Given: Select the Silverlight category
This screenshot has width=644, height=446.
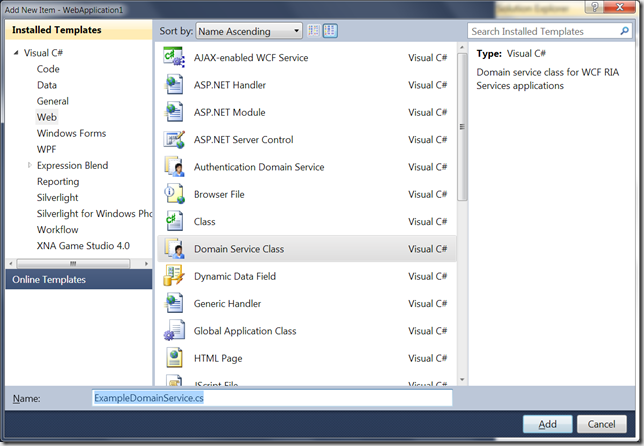Looking at the screenshot, I should pyautogui.click(x=58, y=197).
